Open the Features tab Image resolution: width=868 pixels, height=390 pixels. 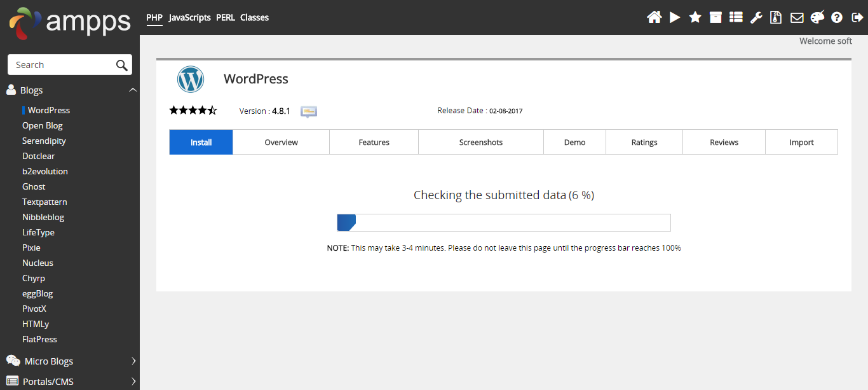374,143
